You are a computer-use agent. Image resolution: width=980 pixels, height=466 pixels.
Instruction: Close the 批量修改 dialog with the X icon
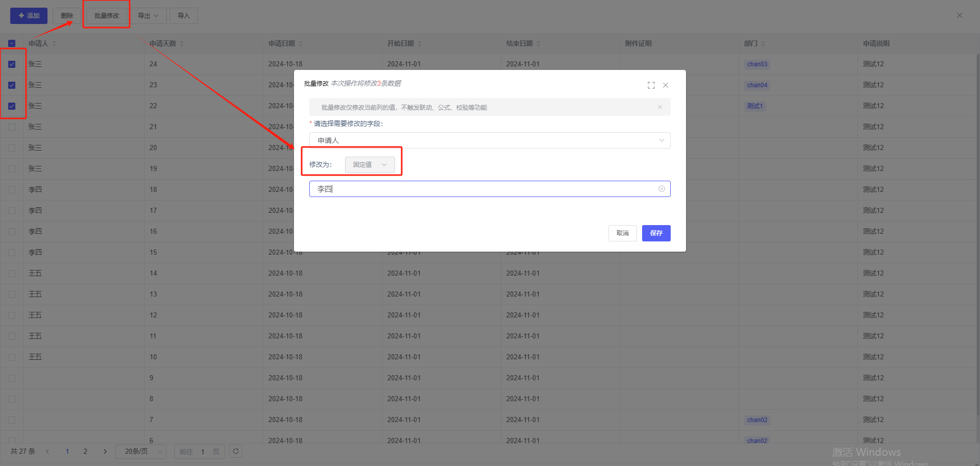coord(666,85)
